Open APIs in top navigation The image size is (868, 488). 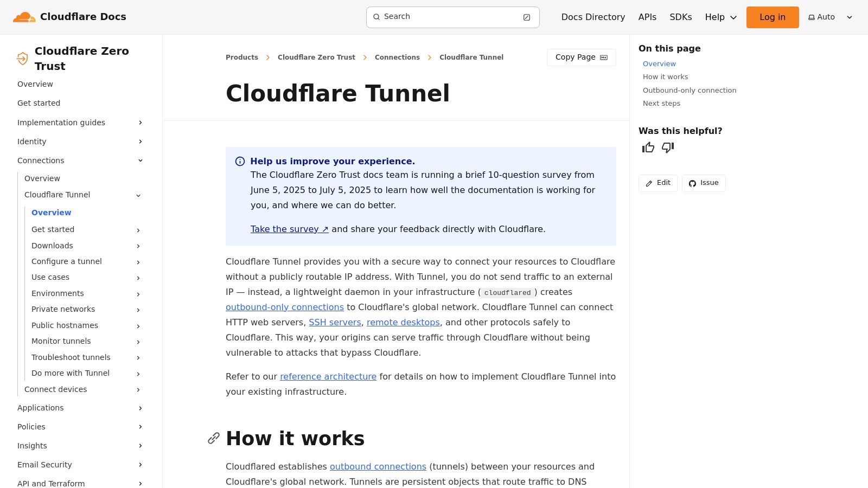pyautogui.click(x=647, y=17)
